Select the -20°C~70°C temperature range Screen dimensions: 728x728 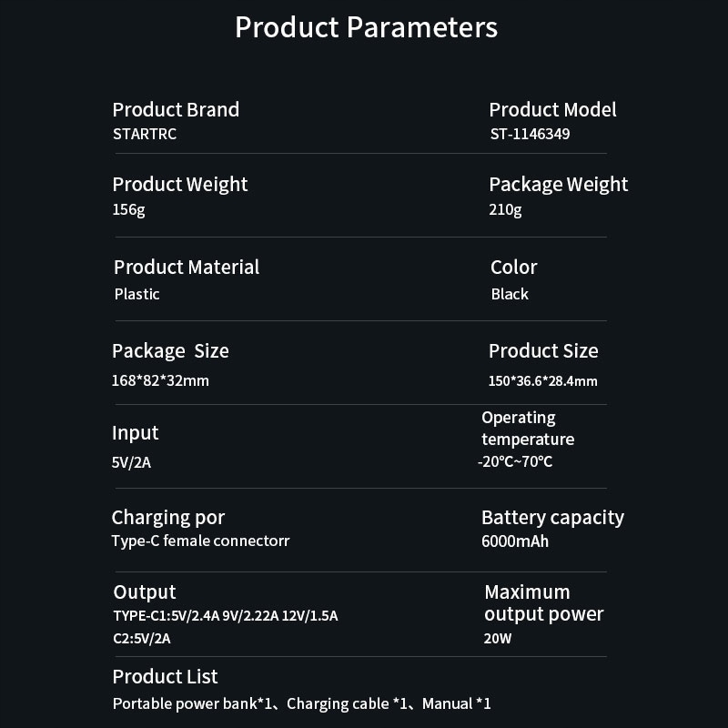tap(515, 462)
